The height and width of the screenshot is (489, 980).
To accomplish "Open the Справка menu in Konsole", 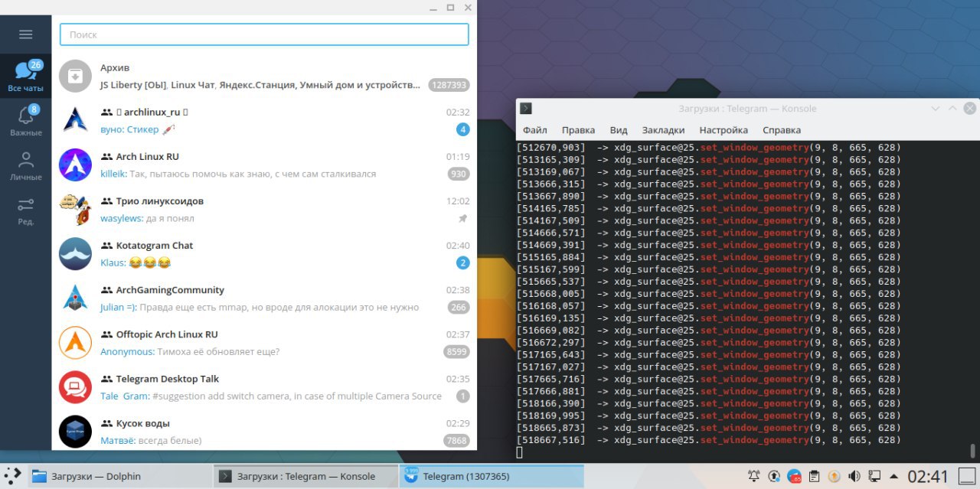I will [x=782, y=130].
